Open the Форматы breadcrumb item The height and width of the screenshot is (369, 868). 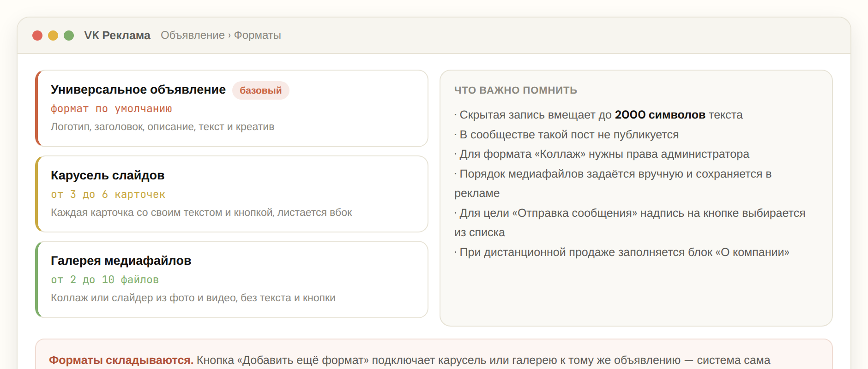pos(257,35)
